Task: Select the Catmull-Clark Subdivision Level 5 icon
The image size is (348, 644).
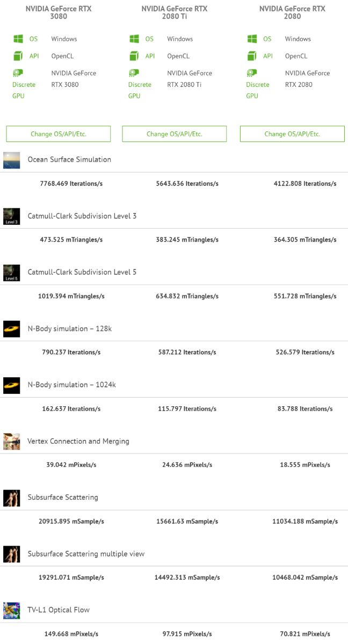Action: (12, 273)
